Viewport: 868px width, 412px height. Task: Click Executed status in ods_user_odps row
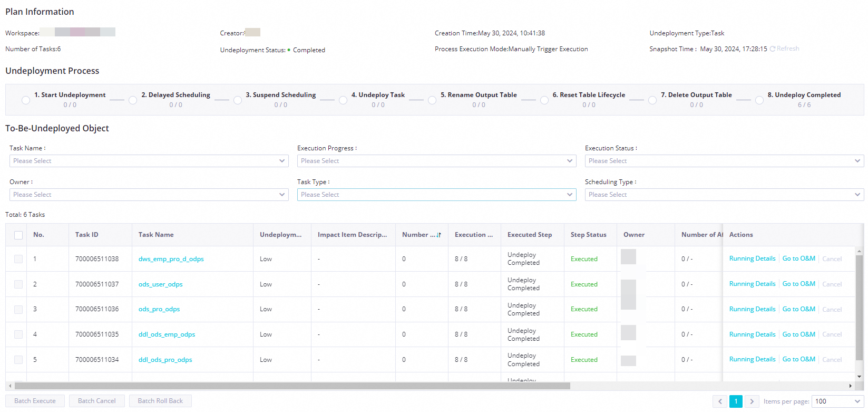584,284
